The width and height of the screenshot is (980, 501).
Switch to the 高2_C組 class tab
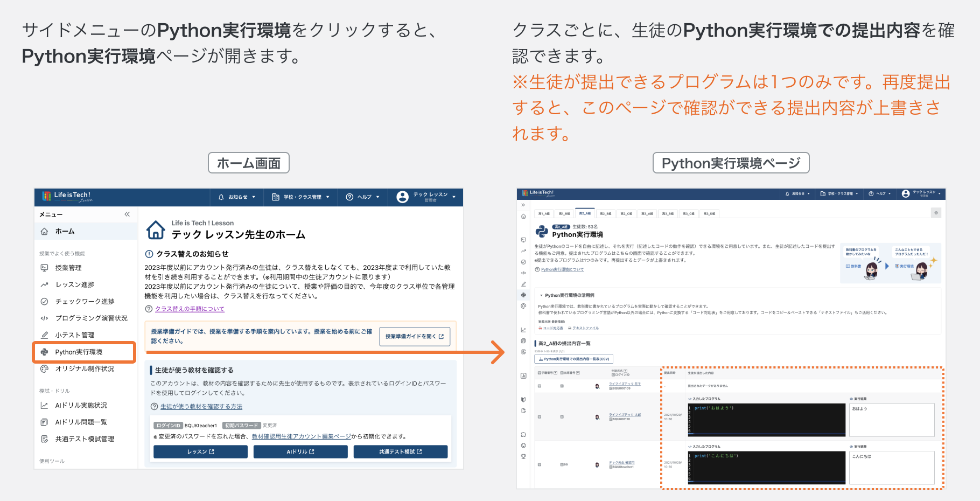(626, 213)
